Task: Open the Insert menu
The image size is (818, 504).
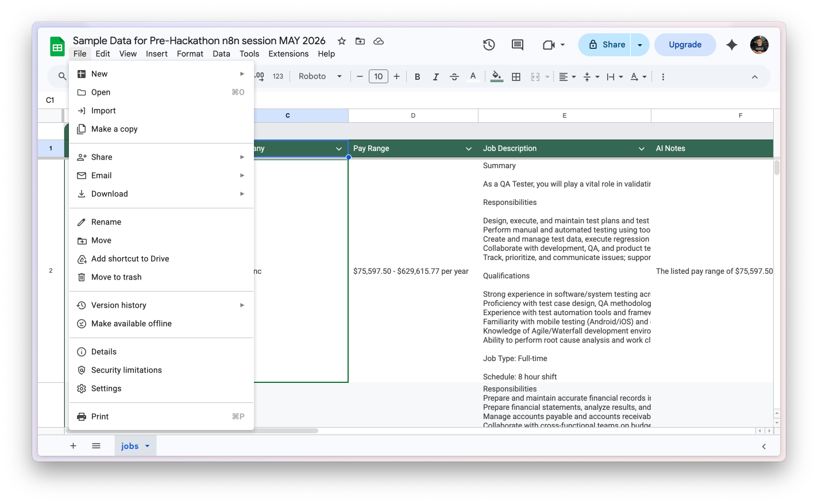Action: 157,54
